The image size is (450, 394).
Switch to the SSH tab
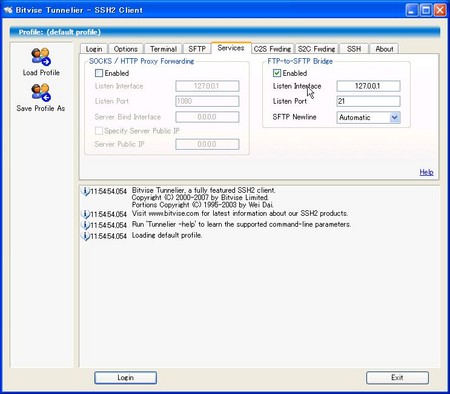point(354,49)
